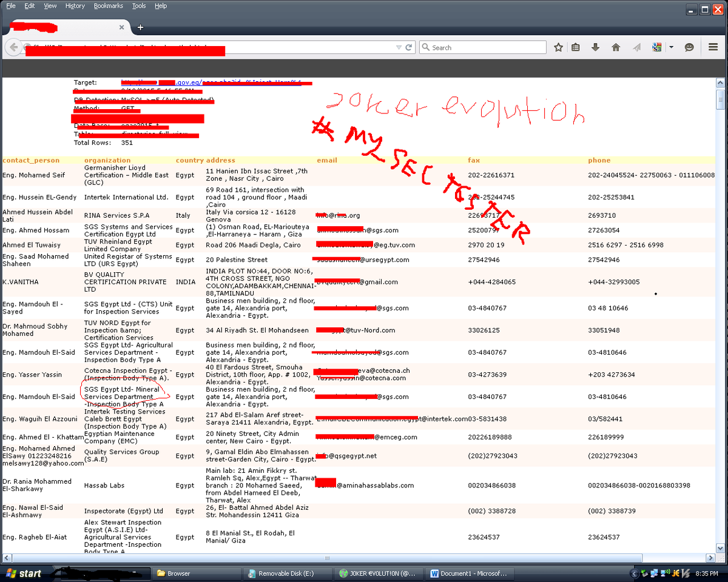Switch to JOKER EVOLUTION taskbar window
728x582 pixels.
click(379, 573)
